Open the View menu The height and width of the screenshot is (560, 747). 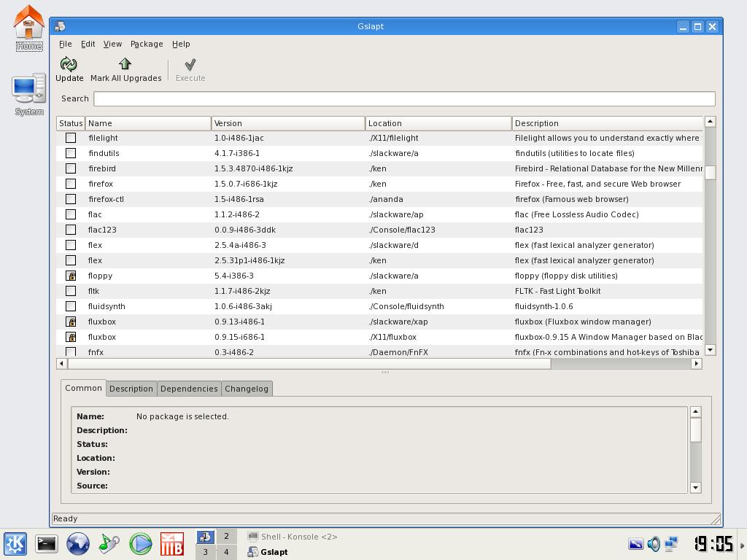click(x=112, y=44)
